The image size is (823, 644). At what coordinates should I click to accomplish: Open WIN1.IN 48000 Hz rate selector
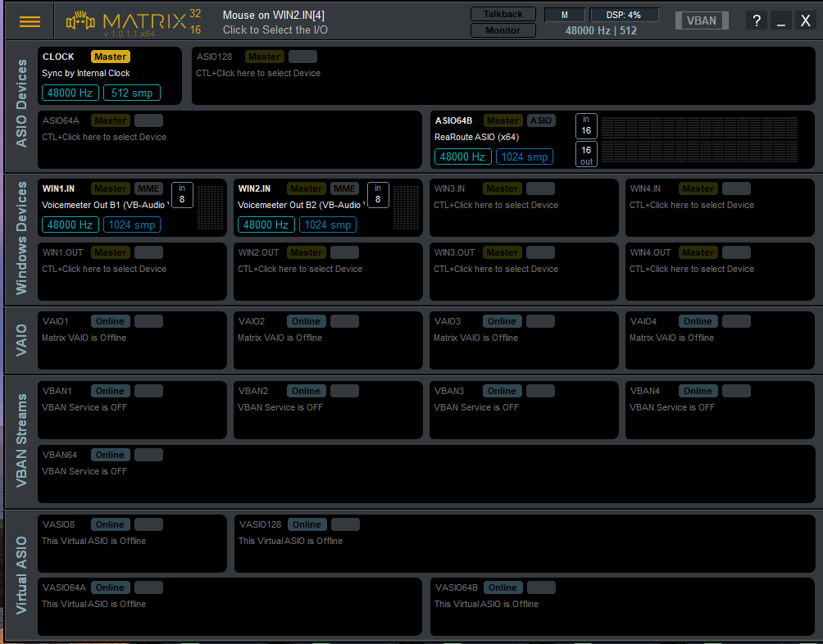coord(70,225)
